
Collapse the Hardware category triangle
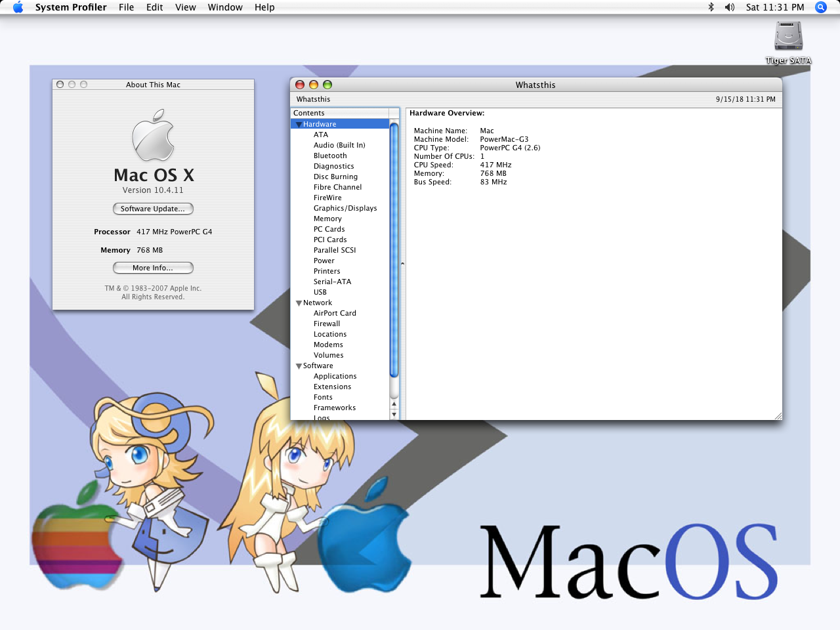[299, 125]
